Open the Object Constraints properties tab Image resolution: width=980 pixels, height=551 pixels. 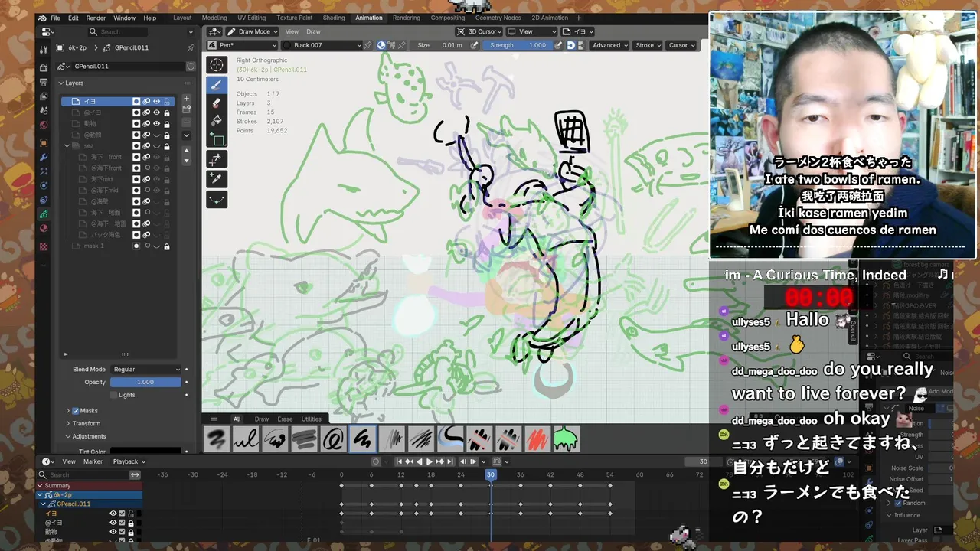coord(44,200)
